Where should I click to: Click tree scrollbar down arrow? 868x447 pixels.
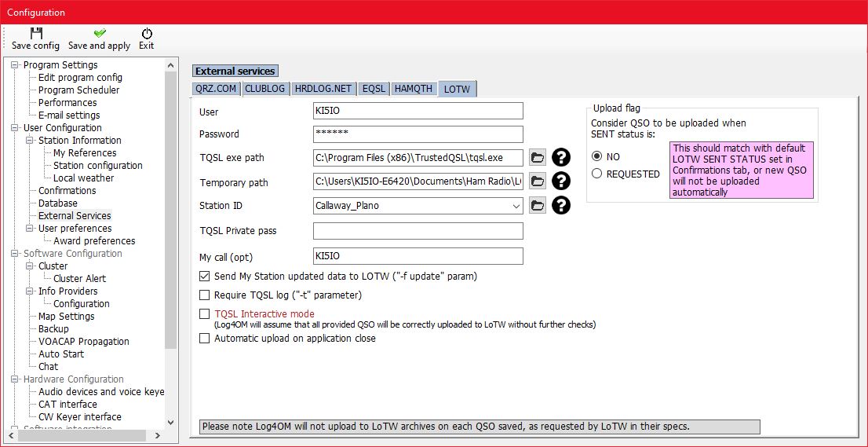tap(171, 422)
